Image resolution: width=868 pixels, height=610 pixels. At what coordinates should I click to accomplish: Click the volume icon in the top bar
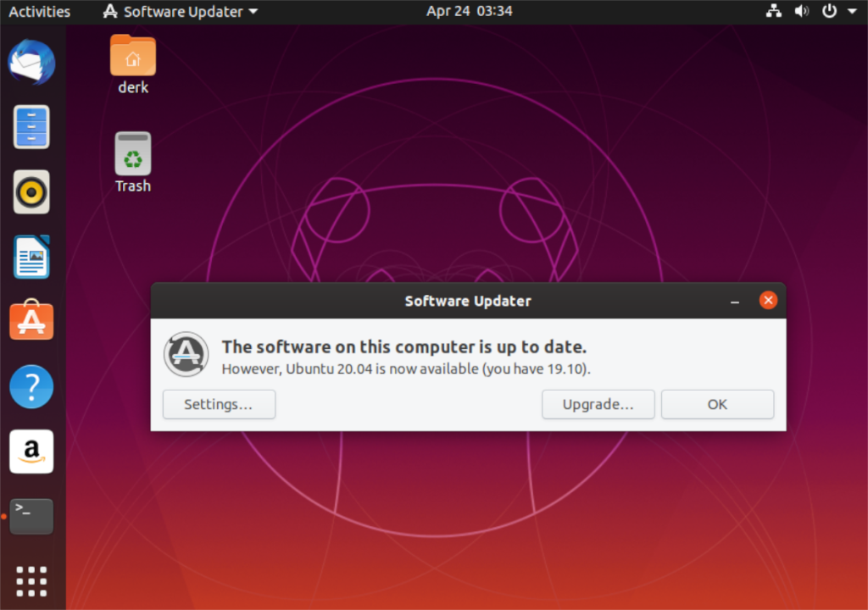tap(801, 11)
